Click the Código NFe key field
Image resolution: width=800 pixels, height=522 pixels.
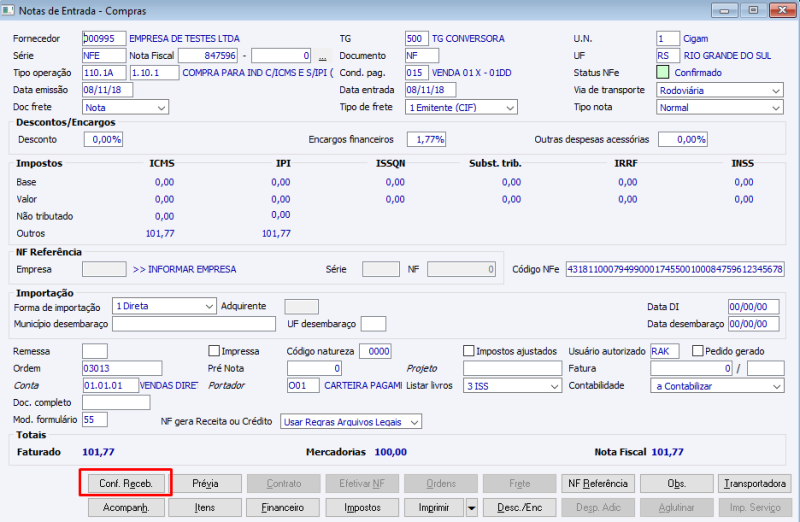point(675,269)
